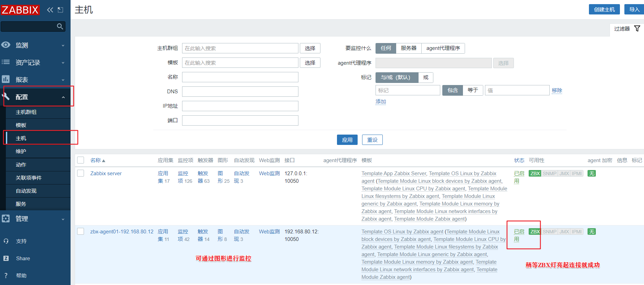The width and height of the screenshot is (644, 285).
Task: Open the zbx-agent01-192.168.80.12 host link
Action: [x=122, y=232]
